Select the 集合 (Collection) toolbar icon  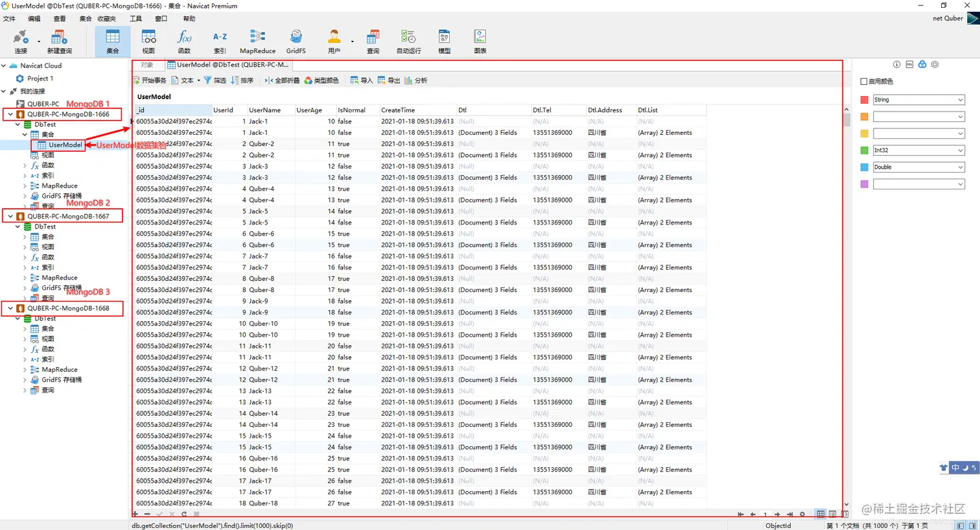tap(113, 42)
